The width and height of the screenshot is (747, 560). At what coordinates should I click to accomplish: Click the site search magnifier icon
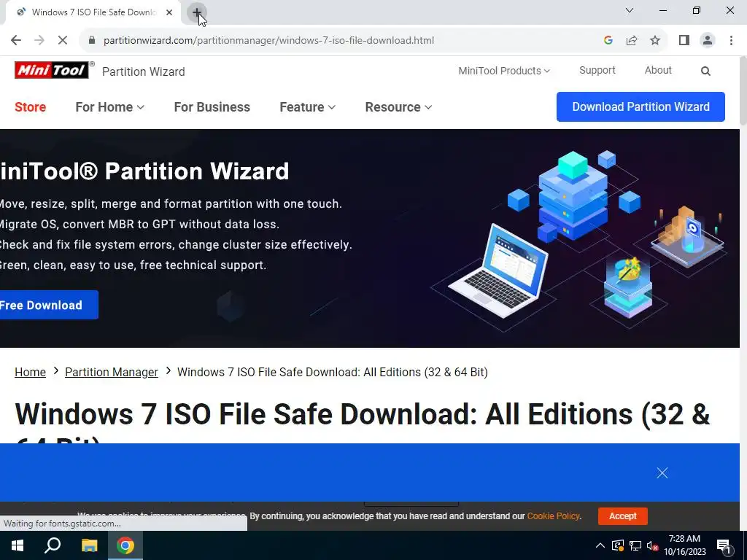click(x=705, y=71)
